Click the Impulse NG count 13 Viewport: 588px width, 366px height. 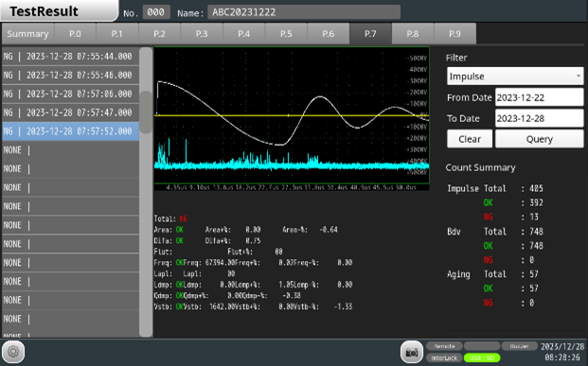(534, 217)
